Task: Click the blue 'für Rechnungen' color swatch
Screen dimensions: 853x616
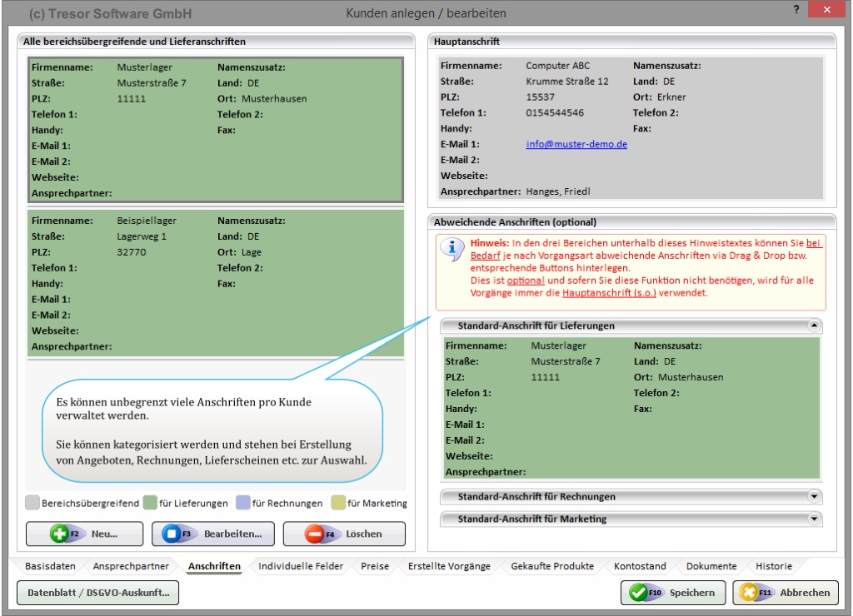Action: tap(243, 503)
